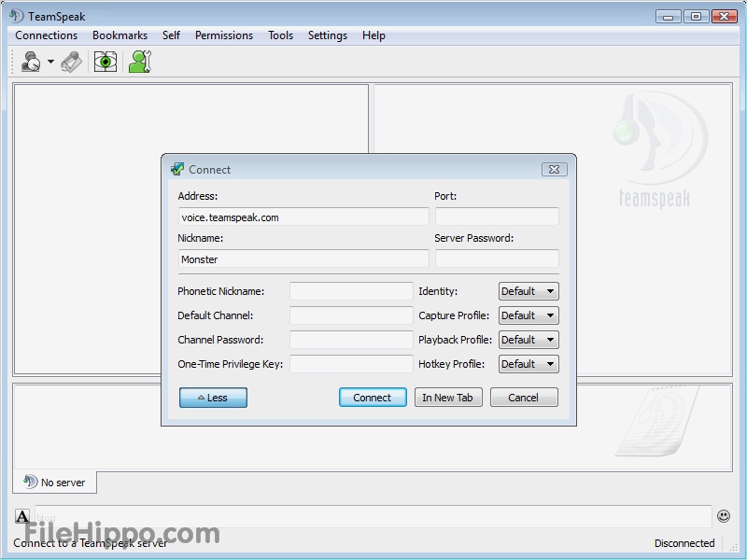
Task: Open the Capture Profile dropdown
Action: (x=529, y=315)
